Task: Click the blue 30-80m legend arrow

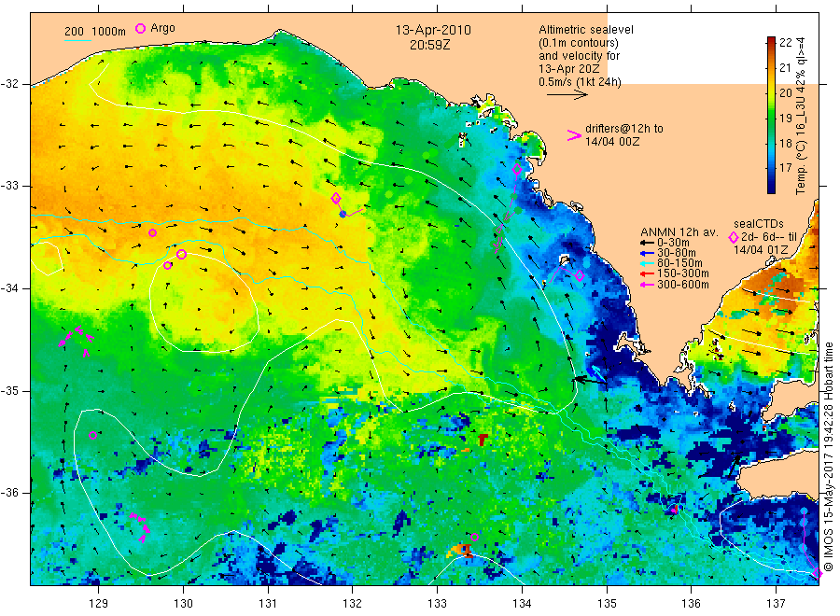Action: click(x=647, y=253)
